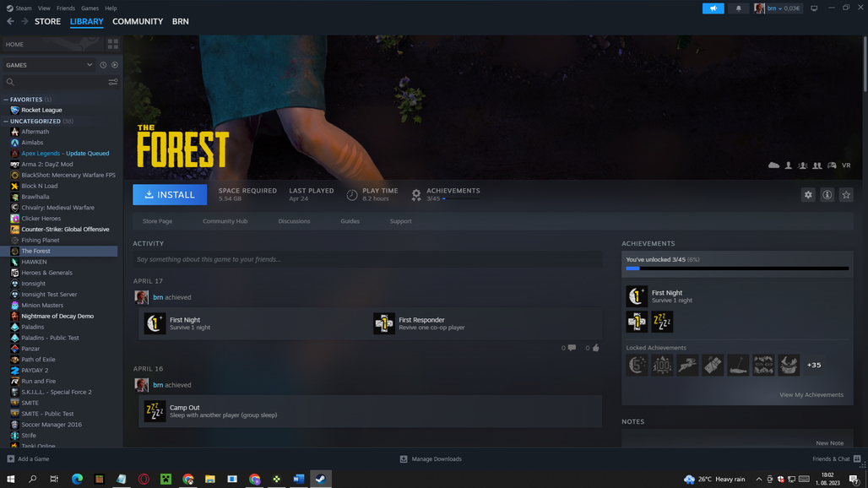Open the notifications bell
Image resolution: width=868 pixels, height=488 pixels.
(739, 8)
